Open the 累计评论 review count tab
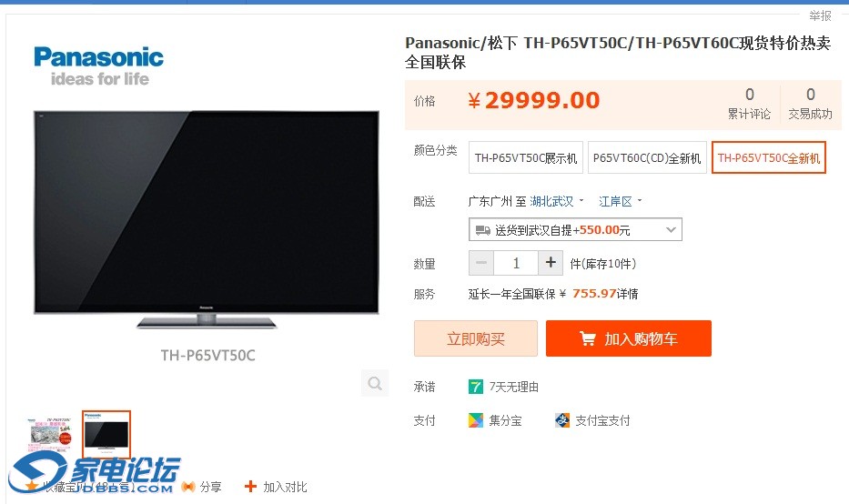Viewport: 849px width, 504px height. click(x=749, y=104)
